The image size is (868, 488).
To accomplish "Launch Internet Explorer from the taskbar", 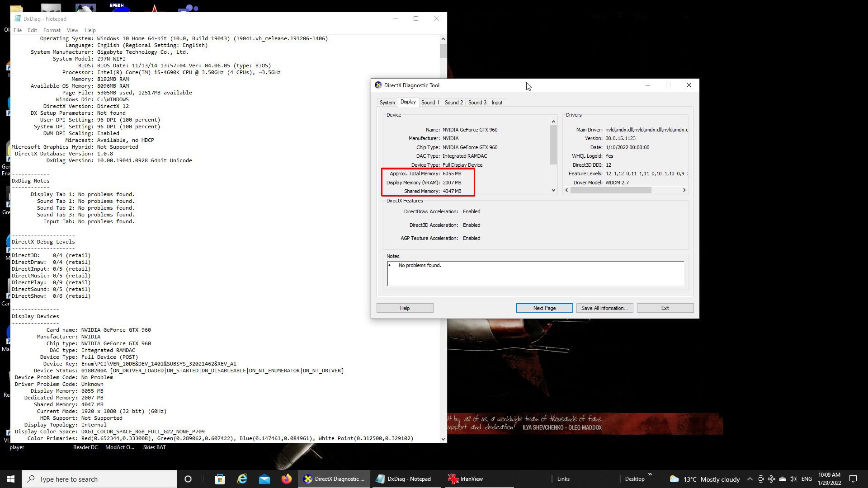I will pos(242,479).
